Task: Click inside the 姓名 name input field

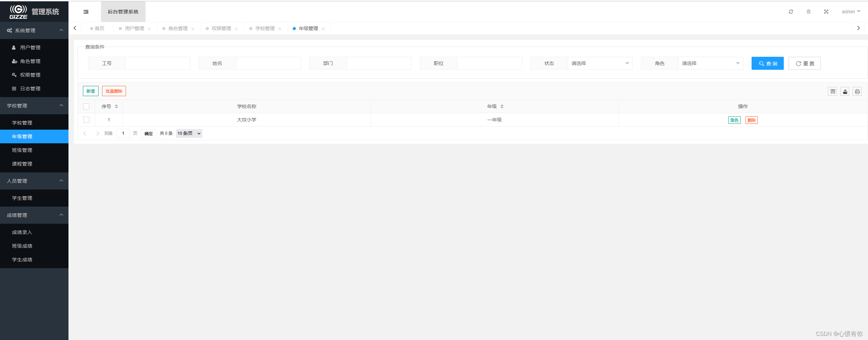Action: (x=268, y=63)
